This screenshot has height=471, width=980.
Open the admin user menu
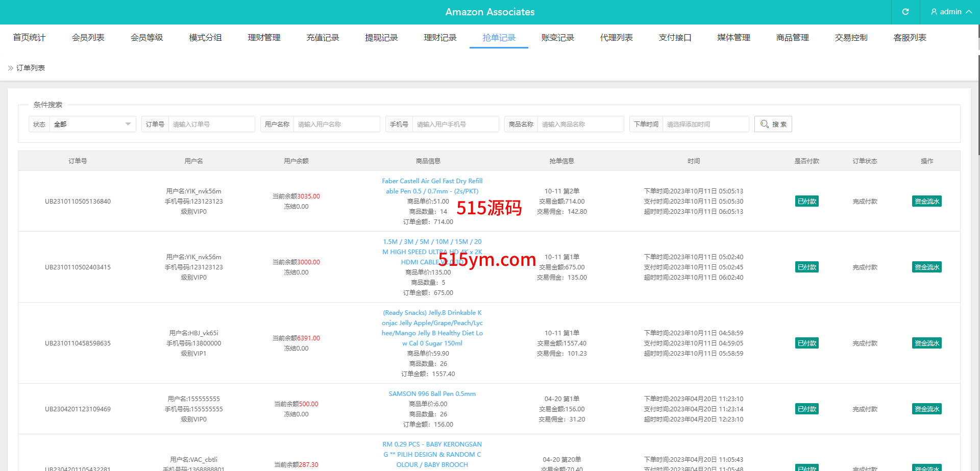coord(950,12)
